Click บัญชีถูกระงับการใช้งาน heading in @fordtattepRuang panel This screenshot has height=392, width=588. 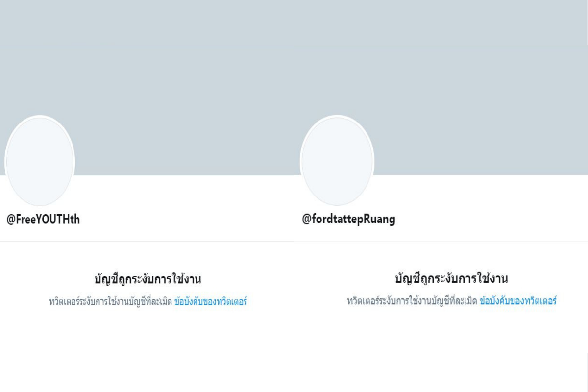click(x=451, y=279)
